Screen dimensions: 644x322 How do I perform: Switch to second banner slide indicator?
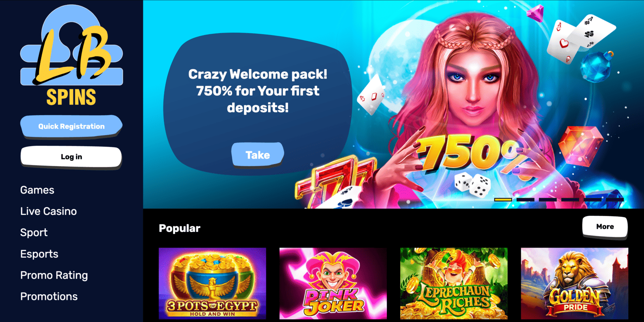[x=525, y=200]
